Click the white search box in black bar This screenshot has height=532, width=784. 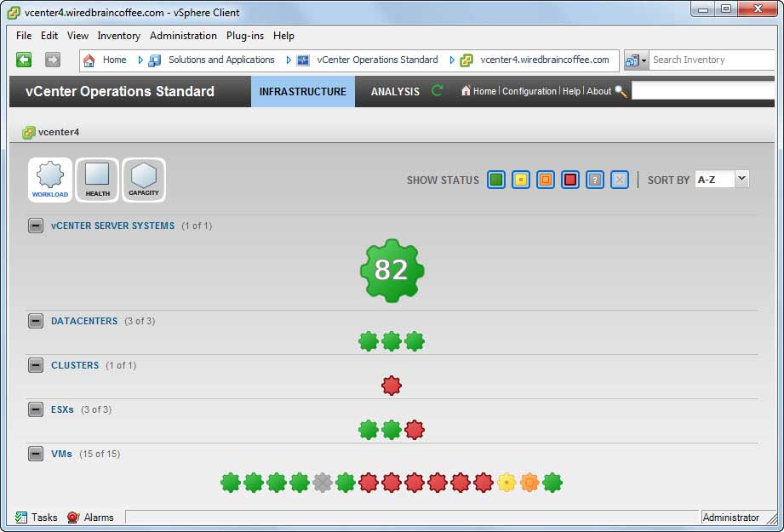point(703,91)
